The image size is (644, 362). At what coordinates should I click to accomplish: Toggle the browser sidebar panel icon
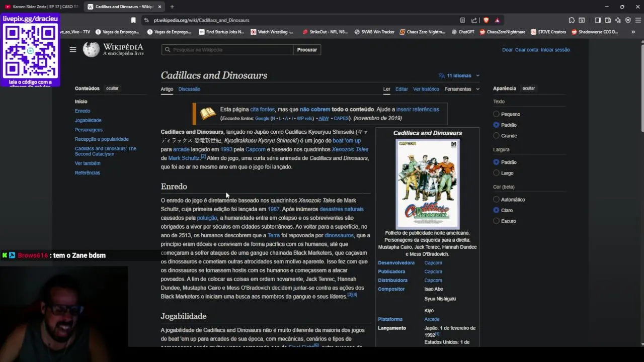pyautogui.click(x=598, y=20)
